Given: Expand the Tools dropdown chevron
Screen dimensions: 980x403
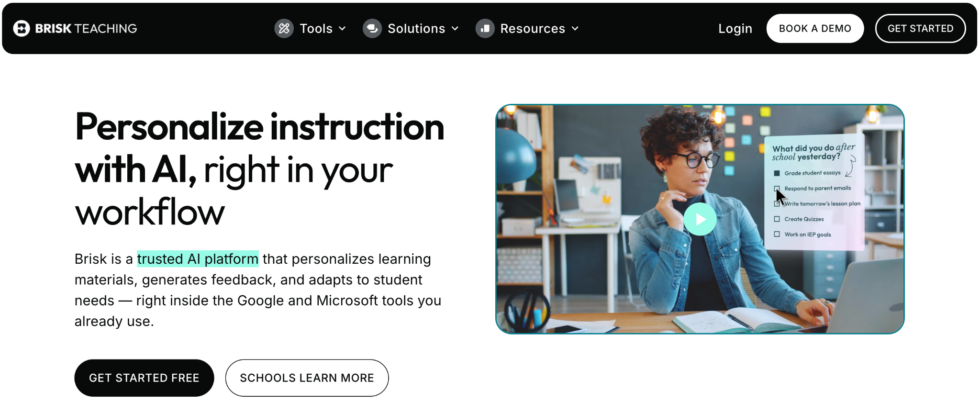Looking at the screenshot, I should point(343,29).
